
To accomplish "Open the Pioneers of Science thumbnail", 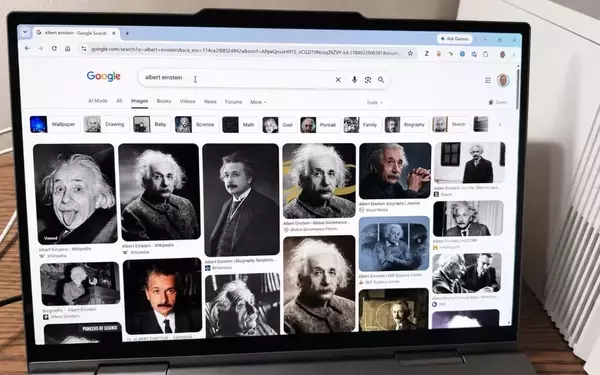I will tap(83, 333).
